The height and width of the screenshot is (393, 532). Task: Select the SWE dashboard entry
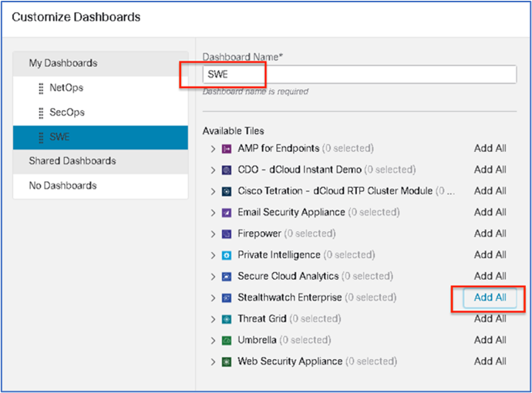(x=100, y=138)
